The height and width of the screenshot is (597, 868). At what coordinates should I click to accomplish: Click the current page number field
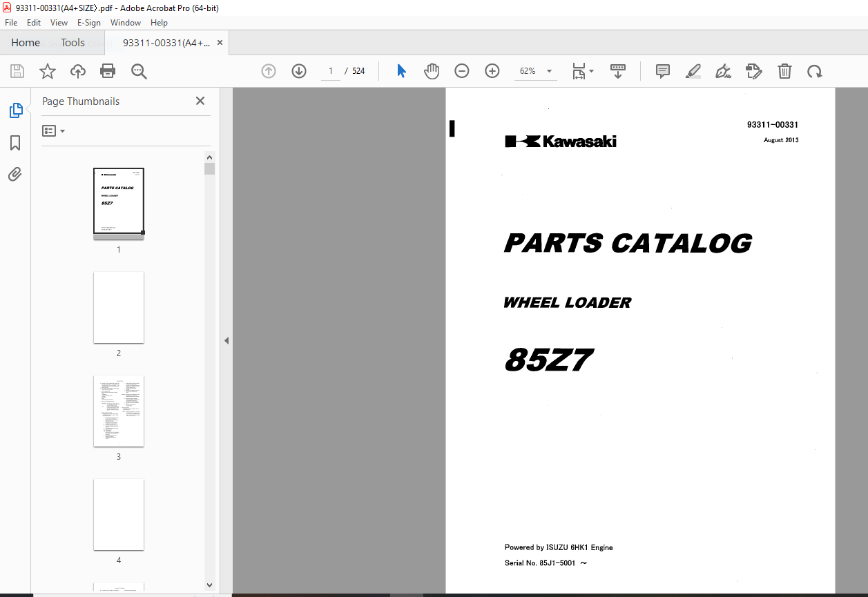click(x=331, y=71)
